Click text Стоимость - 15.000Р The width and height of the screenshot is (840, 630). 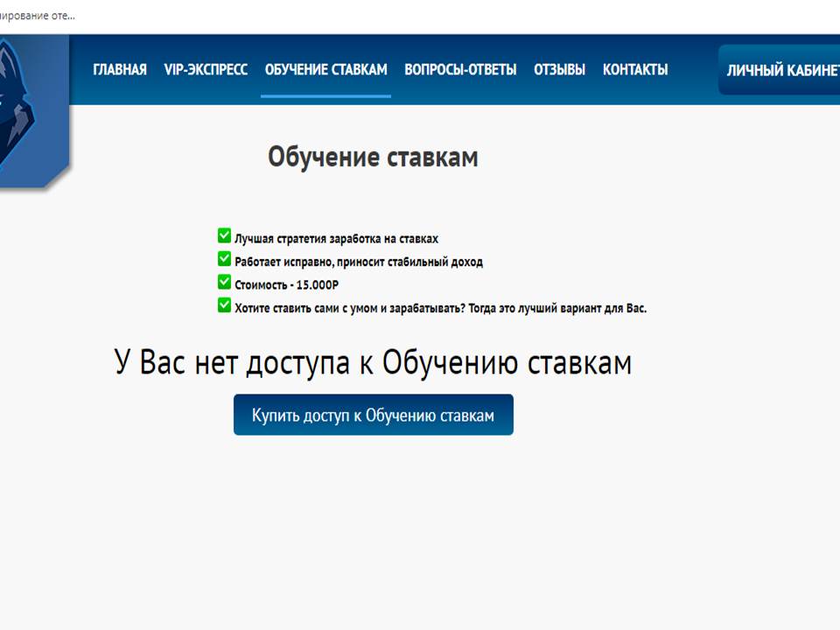click(287, 285)
